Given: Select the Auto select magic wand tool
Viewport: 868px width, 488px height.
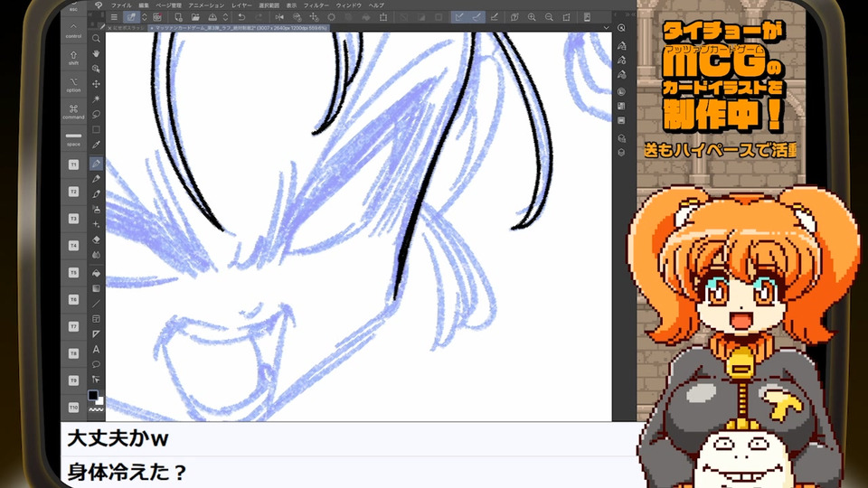Looking at the screenshot, I should coord(97,99).
